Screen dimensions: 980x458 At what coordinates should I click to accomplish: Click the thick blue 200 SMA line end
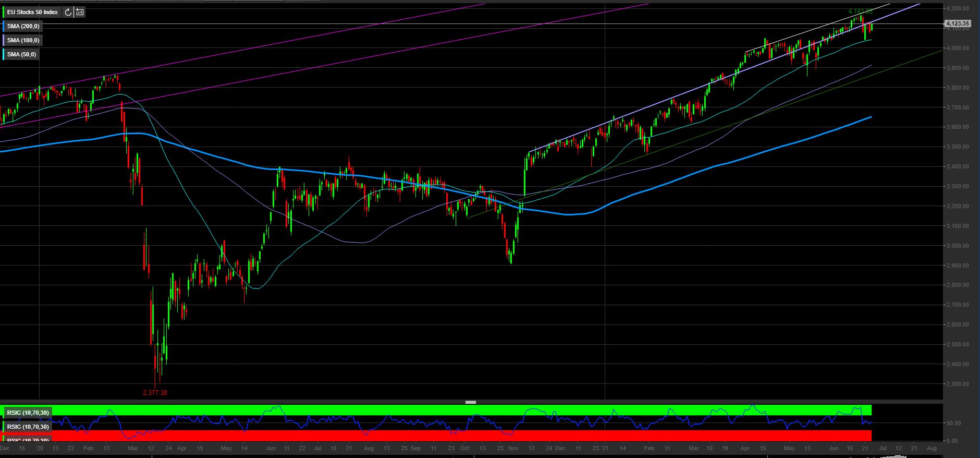871,117
